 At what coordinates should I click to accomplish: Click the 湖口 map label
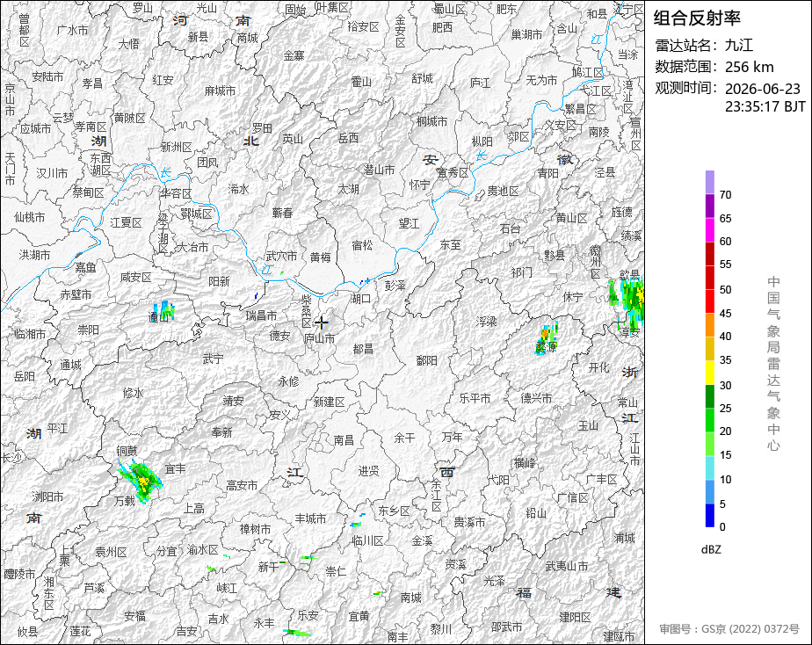click(x=360, y=298)
